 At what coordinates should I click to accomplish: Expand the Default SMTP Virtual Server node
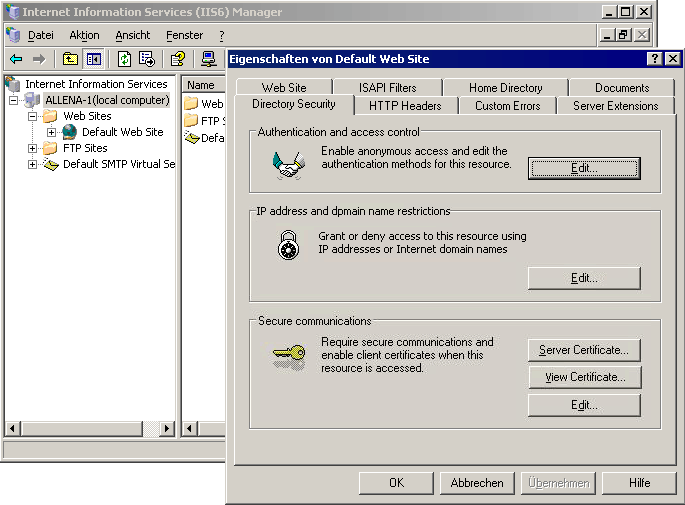click(32, 164)
